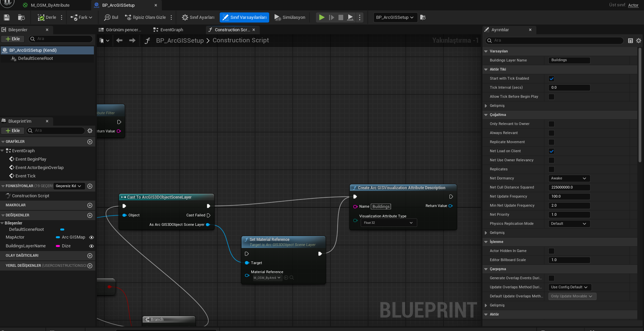
Task: Click the Stop simulation icon
Action: tap(341, 17)
